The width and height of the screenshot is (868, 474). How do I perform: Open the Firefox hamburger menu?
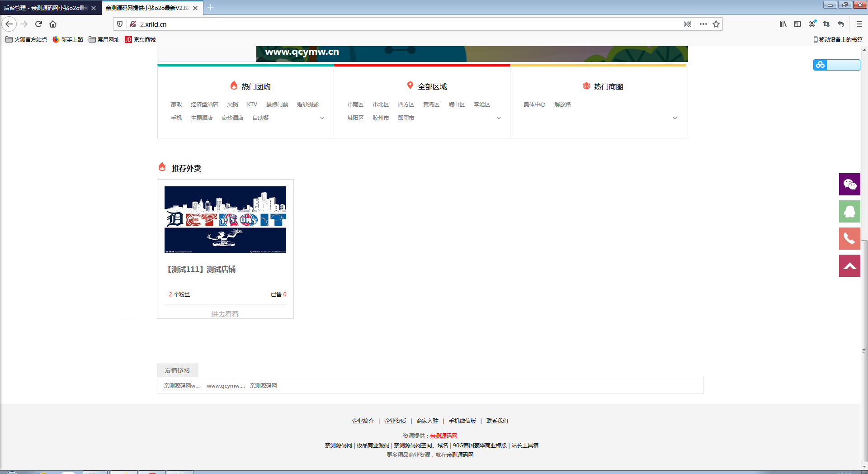coord(859,24)
